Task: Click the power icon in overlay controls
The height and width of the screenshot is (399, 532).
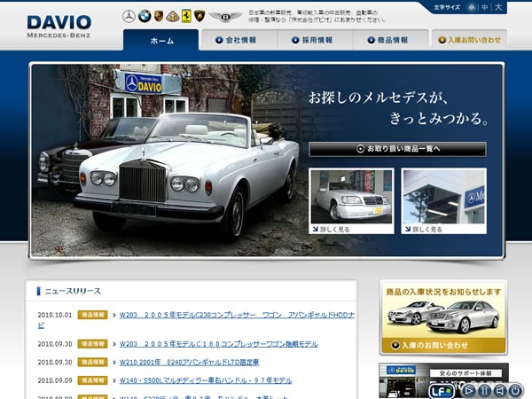Action: point(515,391)
